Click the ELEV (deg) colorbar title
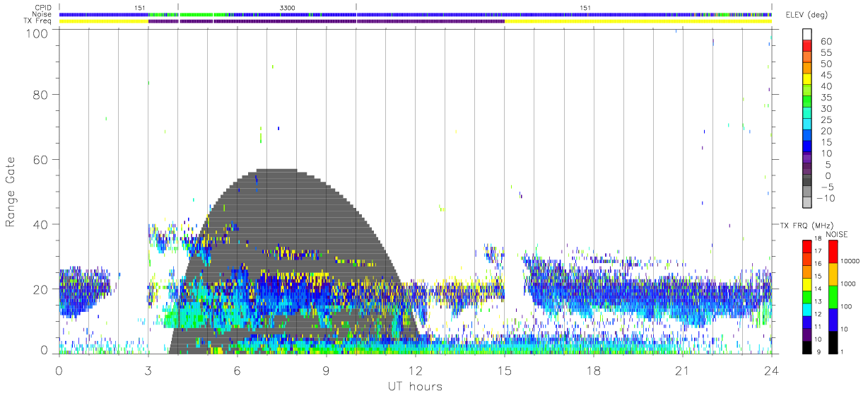This screenshot has height=401, width=868. [x=807, y=15]
